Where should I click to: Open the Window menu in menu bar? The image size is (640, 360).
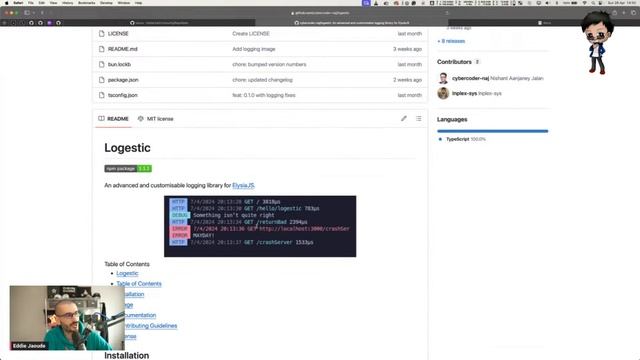click(x=124, y=3)
